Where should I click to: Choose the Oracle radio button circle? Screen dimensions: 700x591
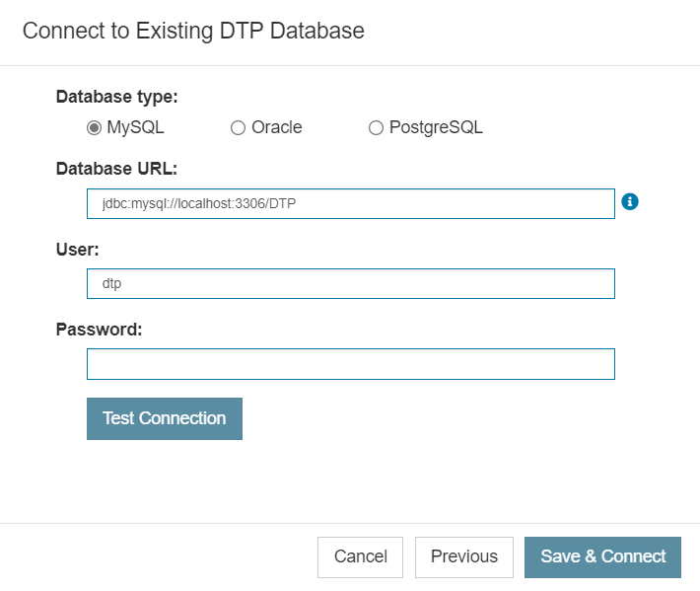tap(238, 128)
